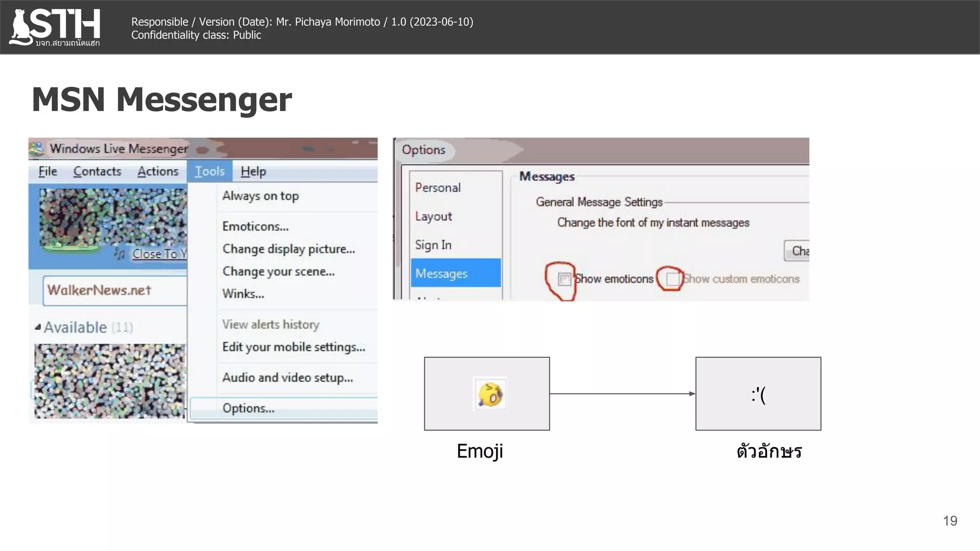Click the WalkerNews.net name field
Screen dimensions: 980x551
115,290
